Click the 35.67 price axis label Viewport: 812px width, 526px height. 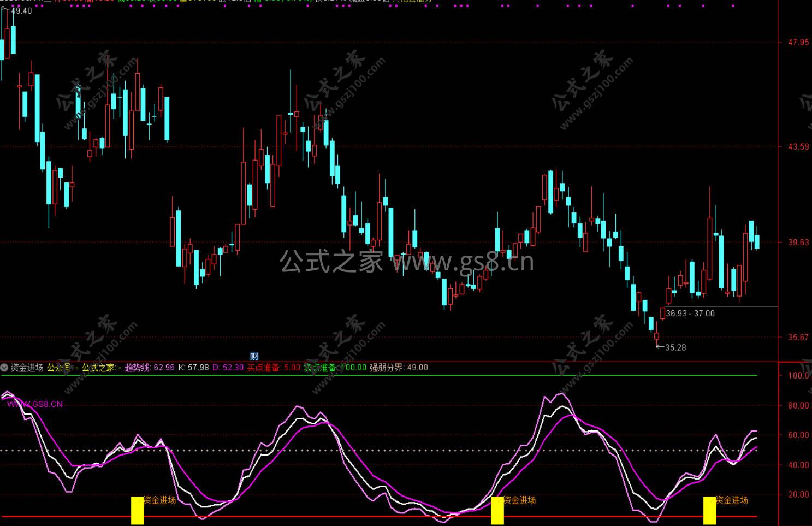pos(798,337)
